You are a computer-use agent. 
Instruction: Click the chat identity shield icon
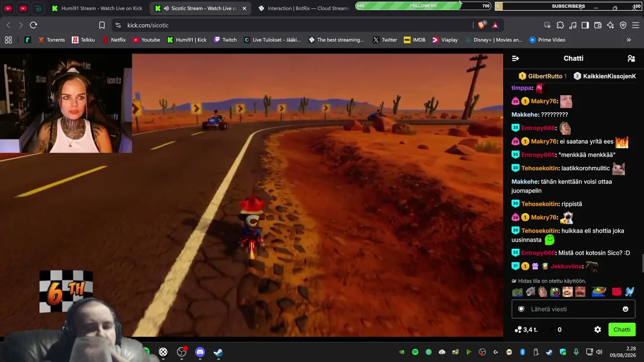[x=521, y=309]
